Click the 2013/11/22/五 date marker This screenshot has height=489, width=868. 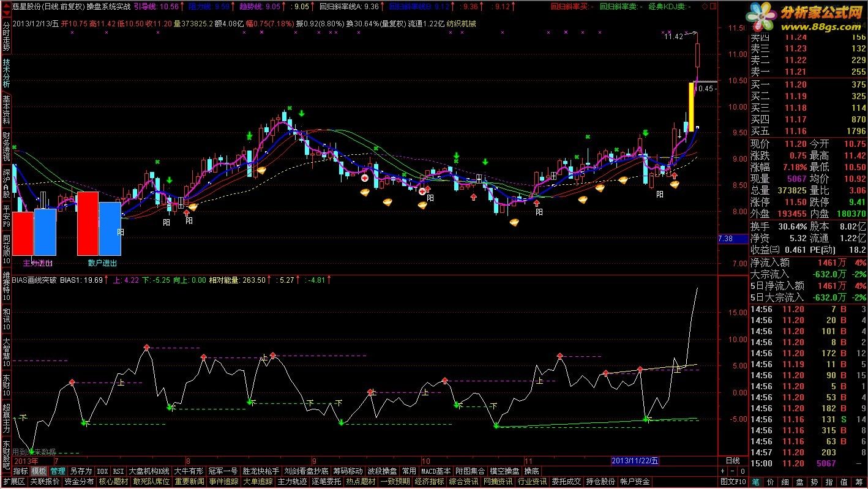[x=636, y=460]
